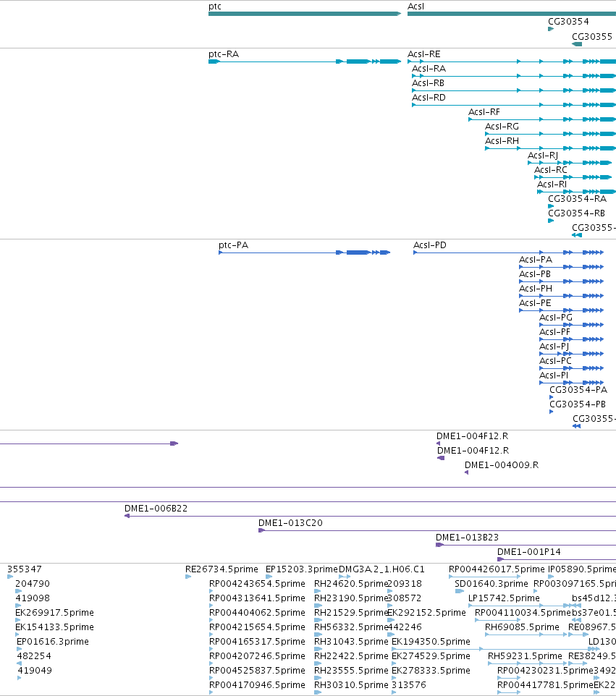Select the CG30355 gene label

tap(592, 36)
